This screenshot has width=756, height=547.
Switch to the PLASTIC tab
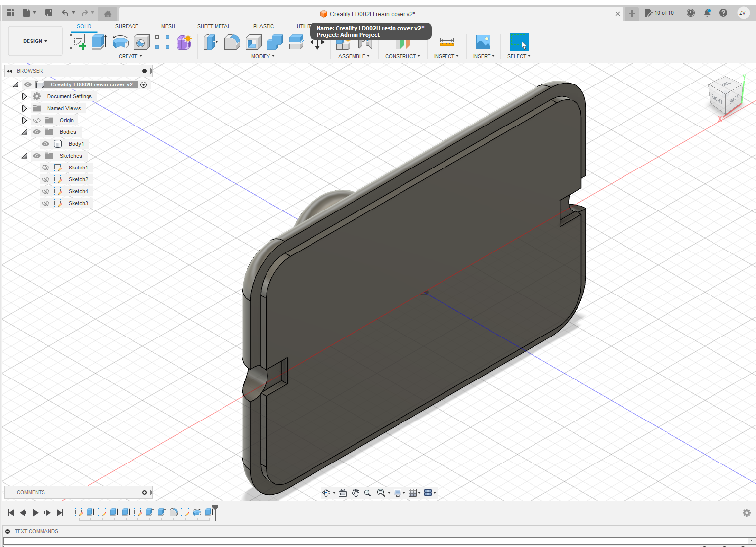(264, 26)
